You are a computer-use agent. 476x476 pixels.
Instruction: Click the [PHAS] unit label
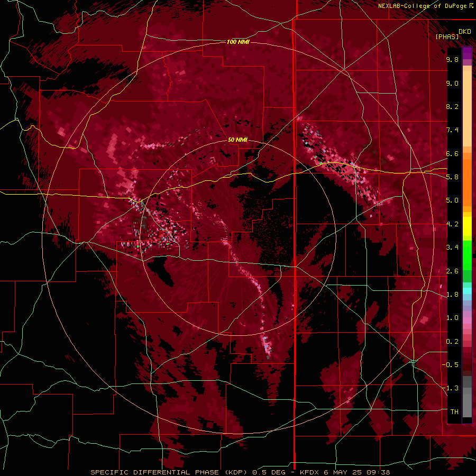click(447, 37)
